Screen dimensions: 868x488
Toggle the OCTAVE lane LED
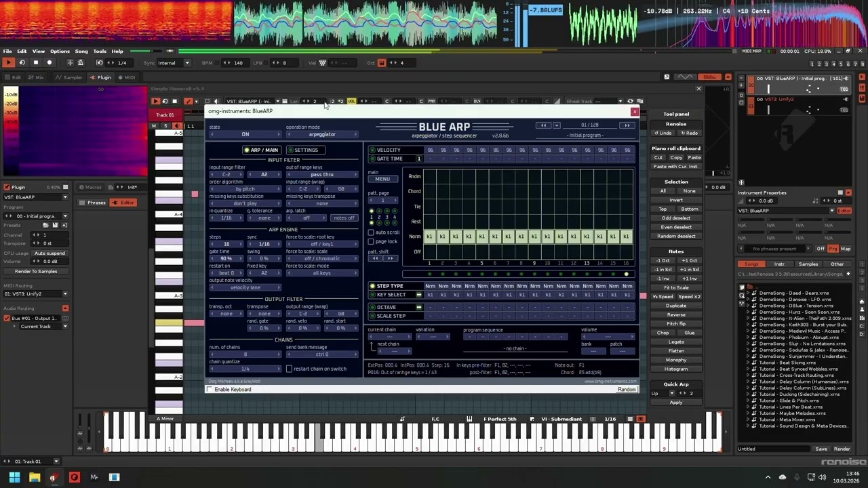click(372, 307)
